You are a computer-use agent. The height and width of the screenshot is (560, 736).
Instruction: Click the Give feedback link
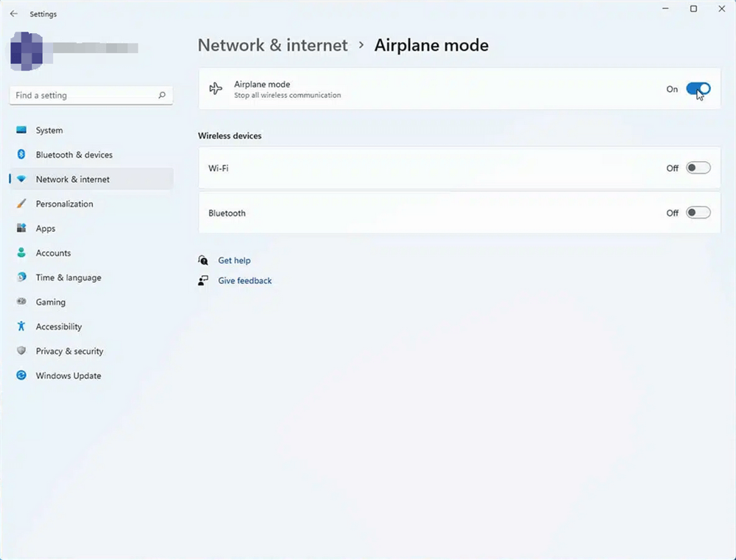click(x=244, y=280)
